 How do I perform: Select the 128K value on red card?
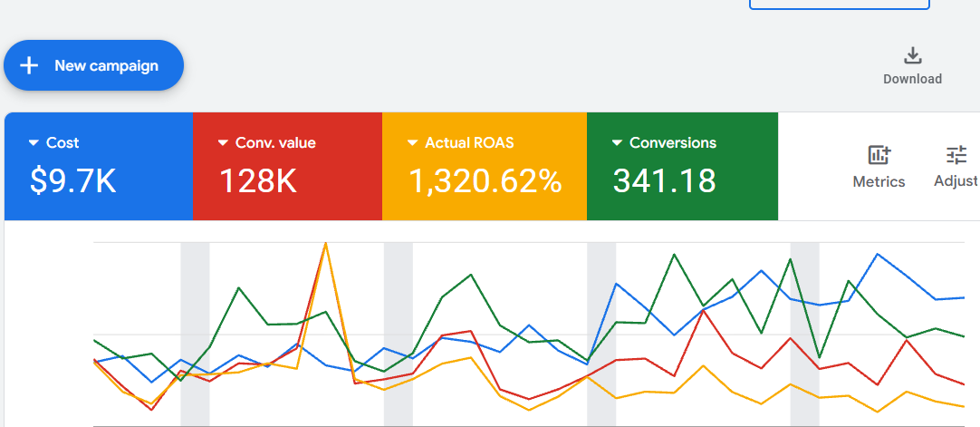point(258,181)
